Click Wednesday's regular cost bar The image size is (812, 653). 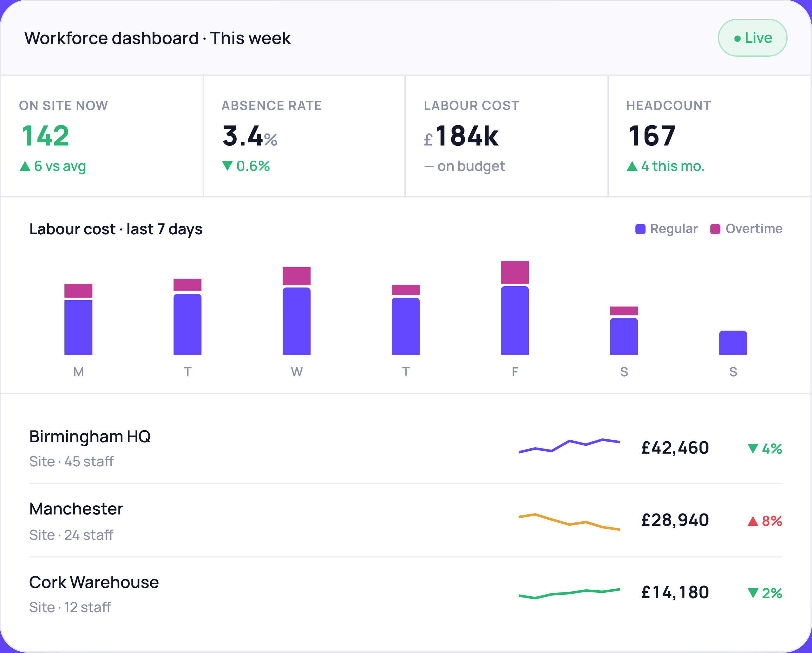coord(296,321)
